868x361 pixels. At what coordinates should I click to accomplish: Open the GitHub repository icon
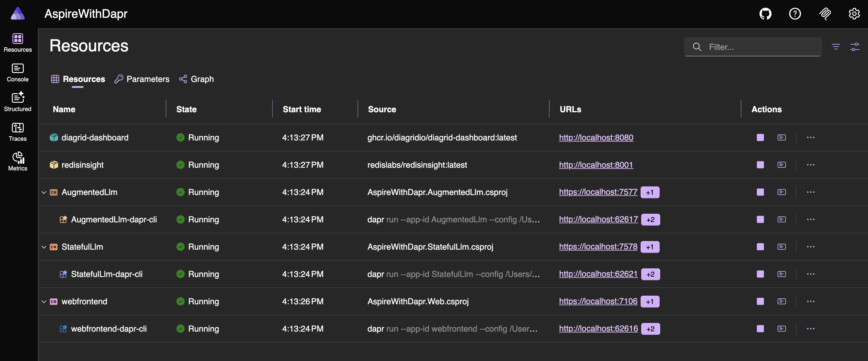765,14
